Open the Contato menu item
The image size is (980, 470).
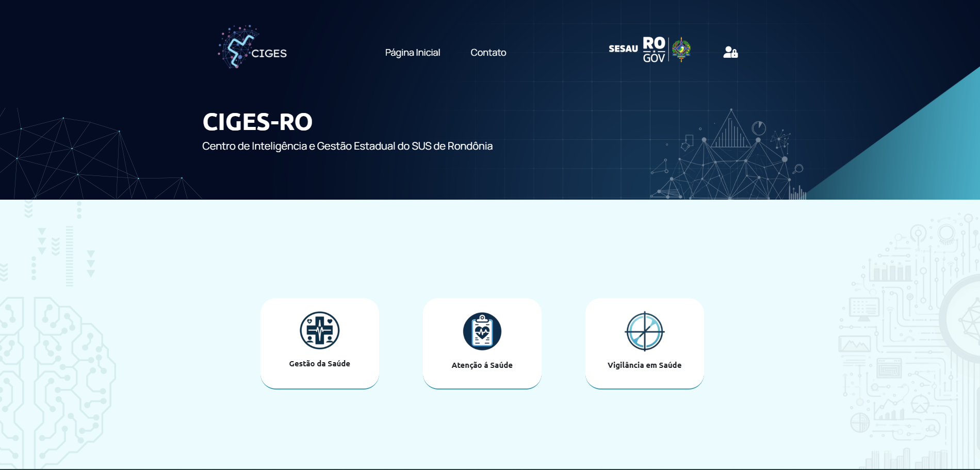[x=488, y=53]
